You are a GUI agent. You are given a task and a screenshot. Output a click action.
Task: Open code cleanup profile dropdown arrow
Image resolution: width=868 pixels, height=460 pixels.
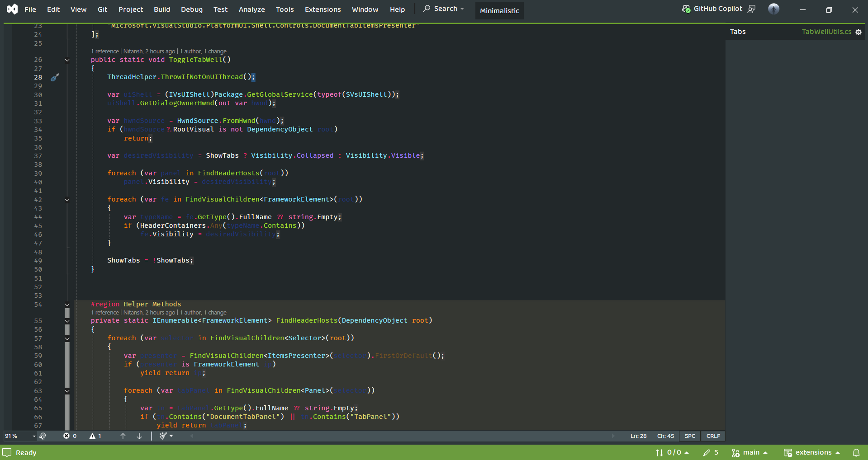pos(171,436)
